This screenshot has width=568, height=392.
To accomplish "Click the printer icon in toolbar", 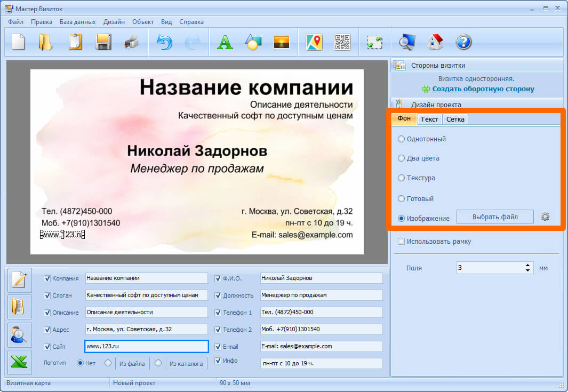I will click(x=131, y=42).
